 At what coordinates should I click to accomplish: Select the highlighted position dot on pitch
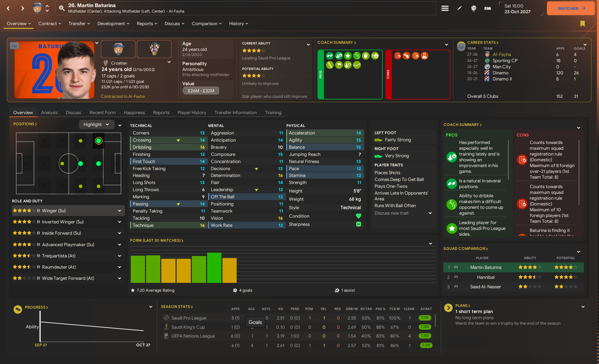tap(98, 141)
